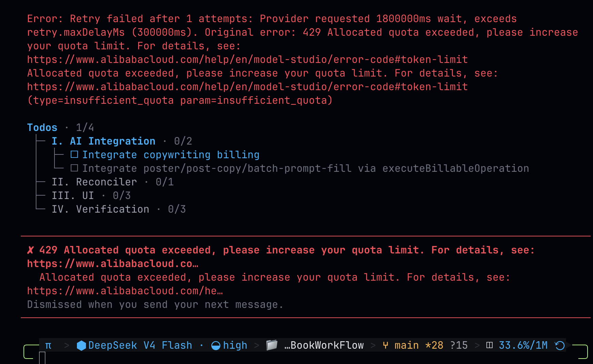Click the pi symbol in status bar
The image size is (593, 364).
tap(48, 346)
